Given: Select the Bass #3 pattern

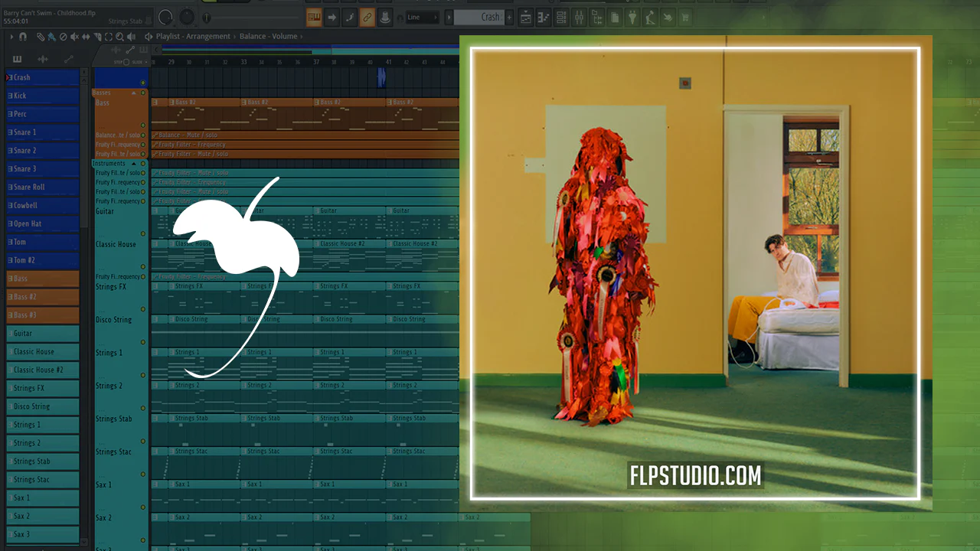Looking at the screenshot, I should click(43, 315).
